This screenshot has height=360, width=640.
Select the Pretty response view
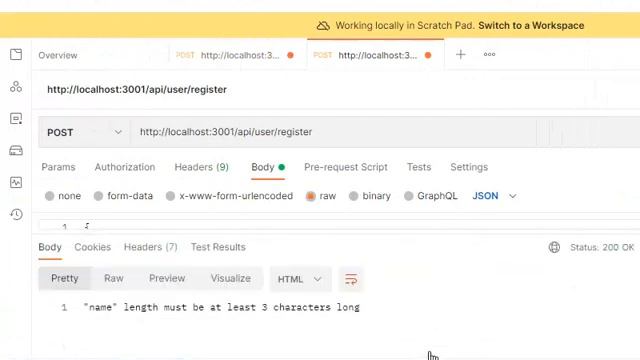[64, 278]
